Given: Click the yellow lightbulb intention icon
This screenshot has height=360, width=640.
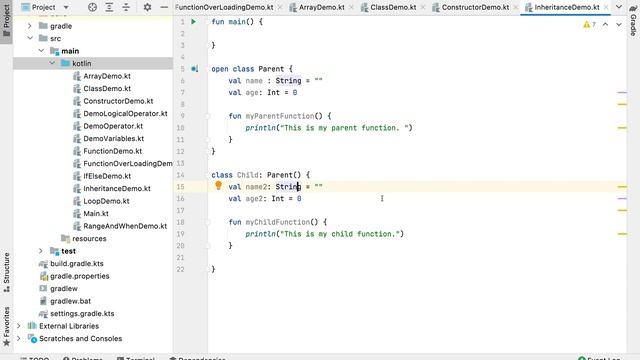Looking at the screenshot, I should pos(218,186).
